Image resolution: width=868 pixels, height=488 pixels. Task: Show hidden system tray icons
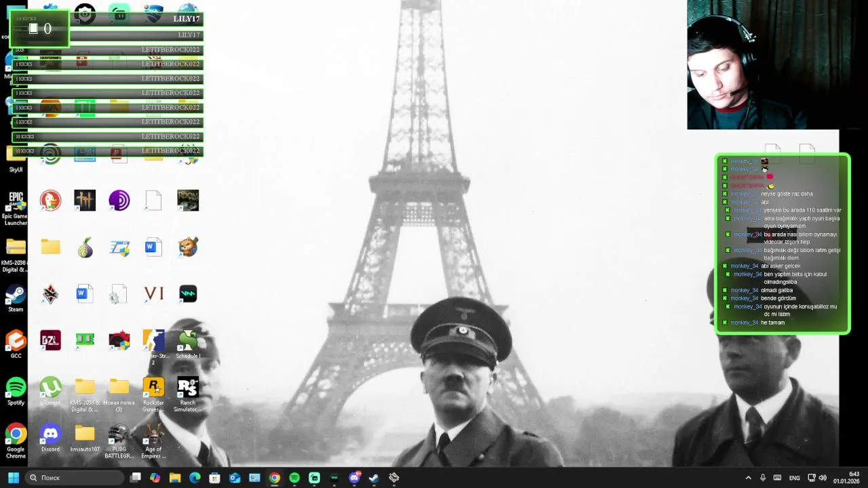[x=748, y=478]
